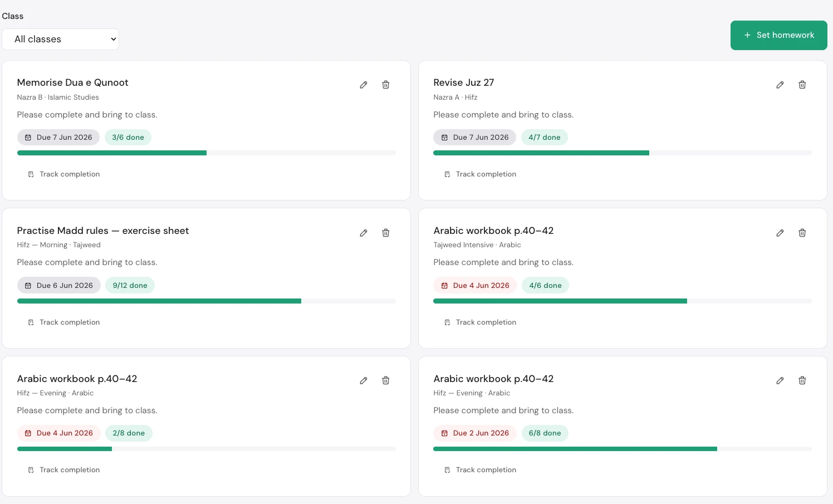Track completion for Memorise Dua e Qunoot
The width and height of the screenshot is (833, 504).
click(64, 174)
